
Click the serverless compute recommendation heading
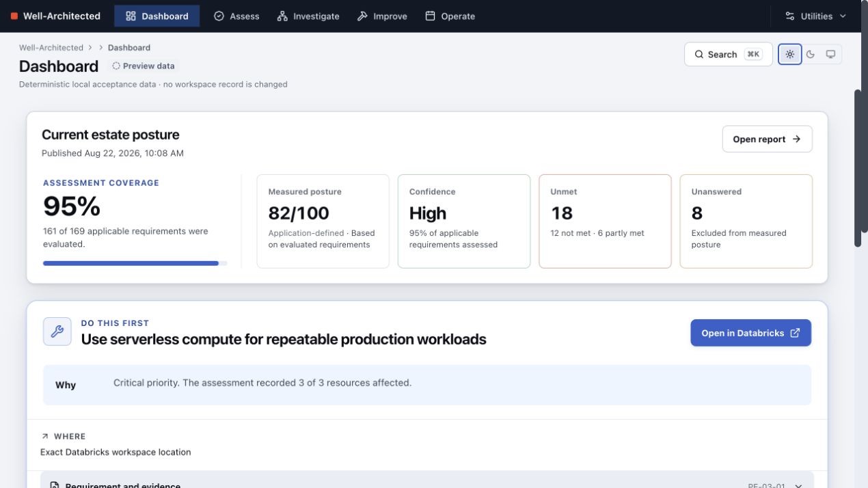point(284,339)
